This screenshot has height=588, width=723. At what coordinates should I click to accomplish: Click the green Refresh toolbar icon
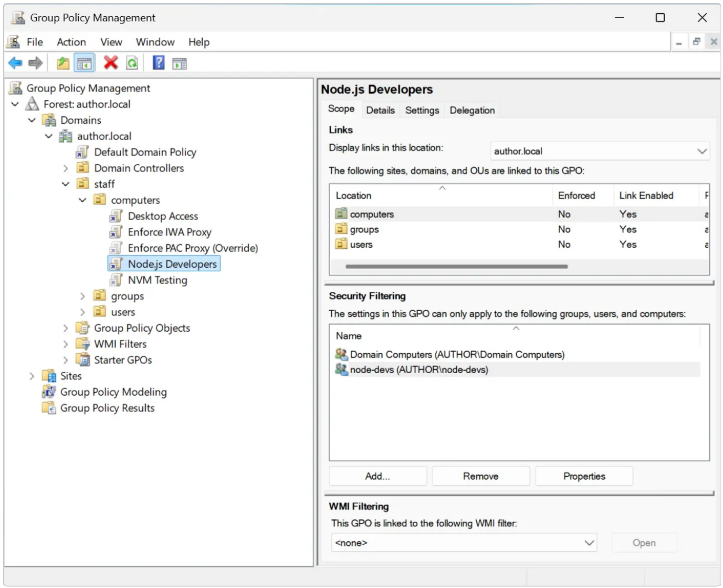pos(132,63)
